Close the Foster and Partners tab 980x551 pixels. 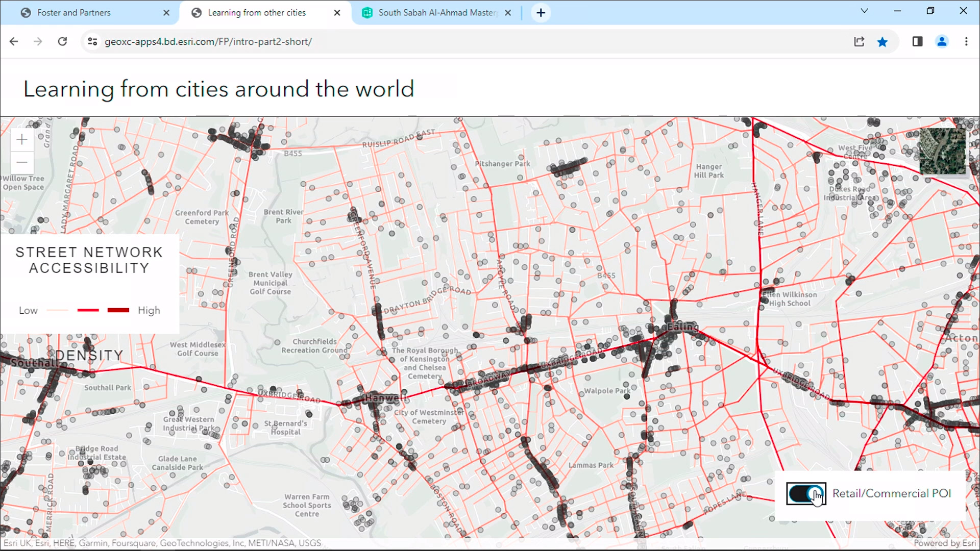[166, 13]
